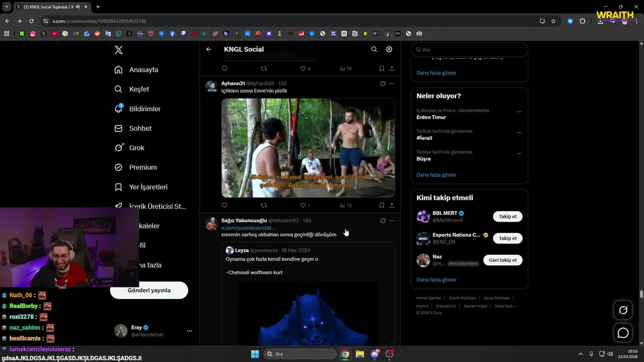Viewport: 644px width, 362px height.
Task: Play Ayhann31's video thumbnail
Action: 308,148
